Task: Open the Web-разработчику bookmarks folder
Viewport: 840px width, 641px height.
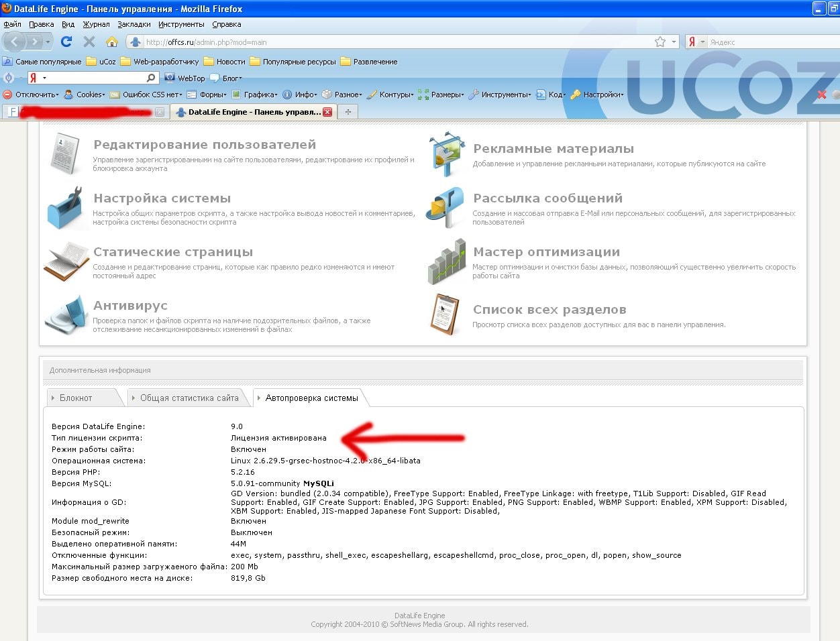Action: click(160, 61)
